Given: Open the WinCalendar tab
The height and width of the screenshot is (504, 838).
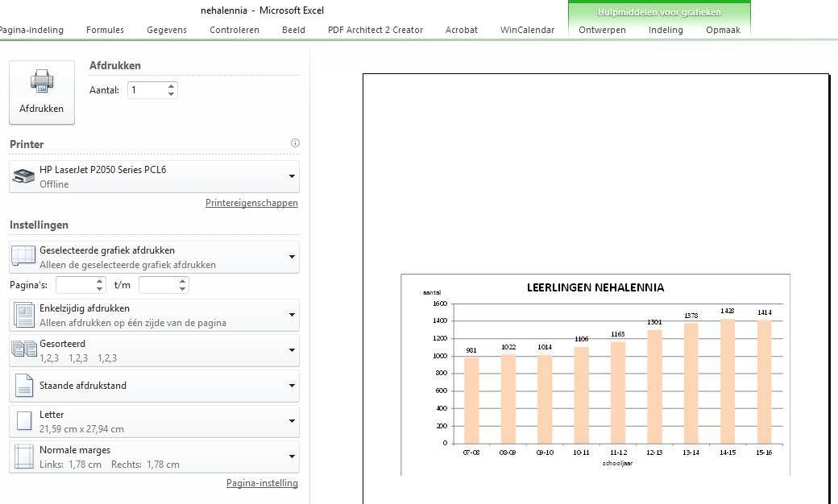Looking at the screenshot, I should (527, 30).
